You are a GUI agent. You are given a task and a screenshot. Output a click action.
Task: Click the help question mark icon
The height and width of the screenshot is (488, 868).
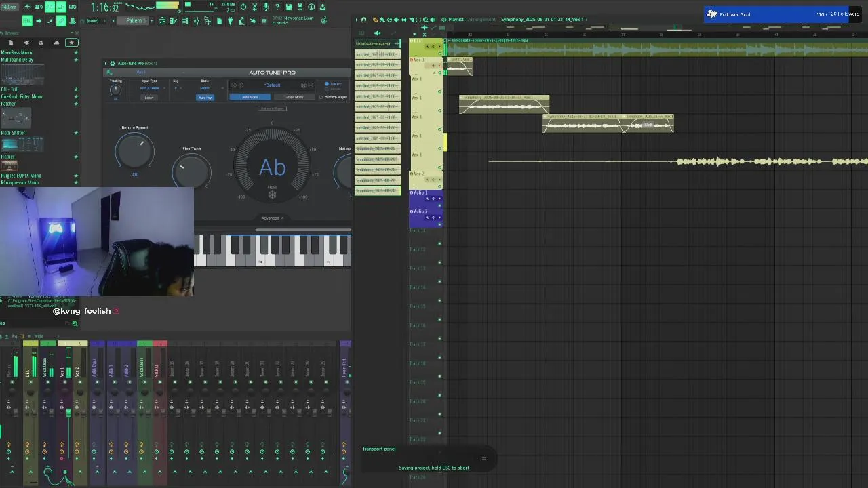277,6
